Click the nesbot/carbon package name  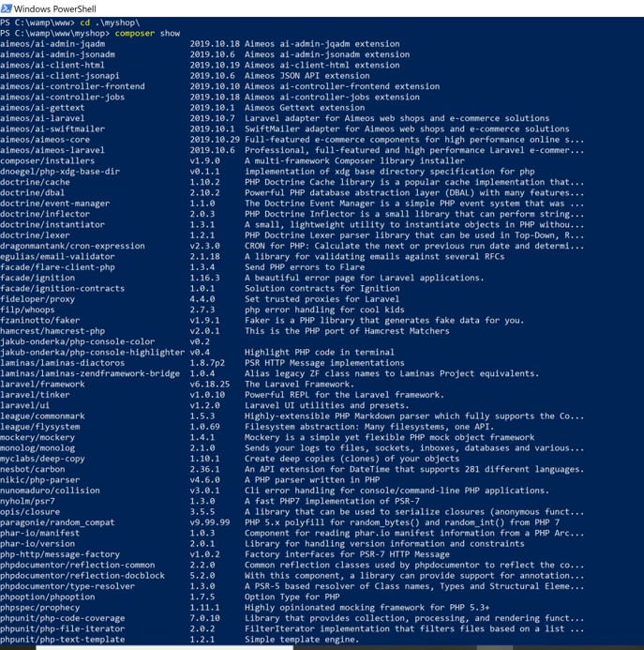32,469
